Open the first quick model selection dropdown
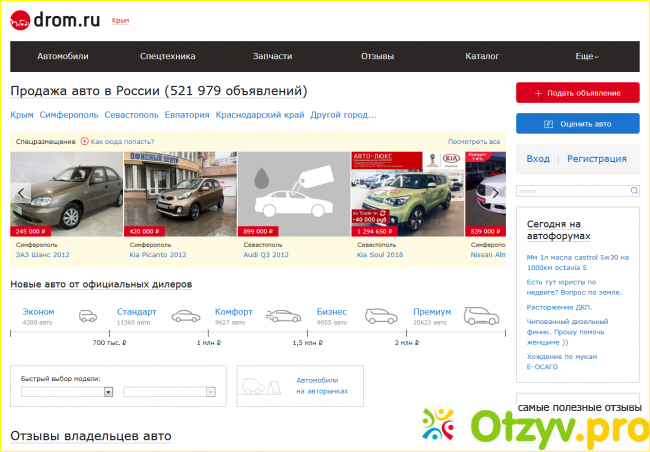Screen dimensions: 650x452 [x=67, y=391]
